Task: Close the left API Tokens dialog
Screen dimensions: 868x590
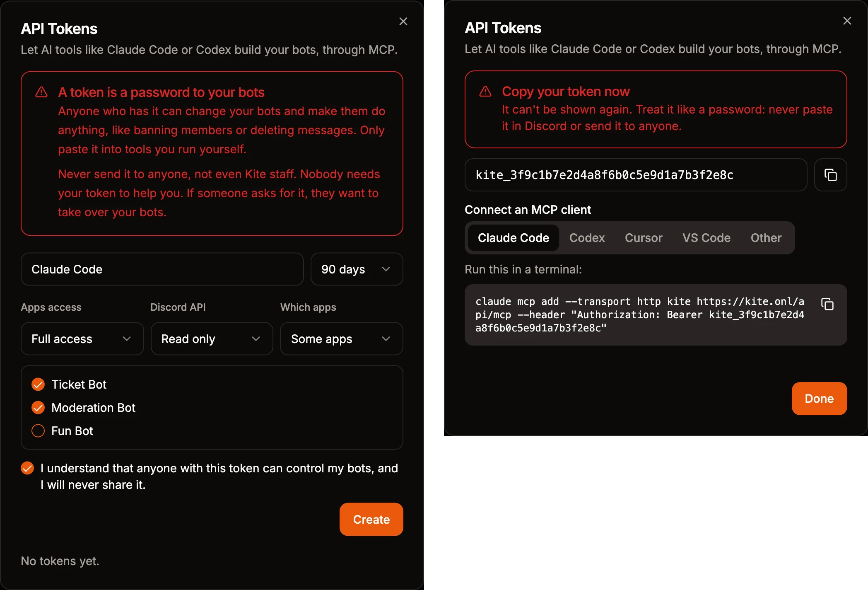Action: (x=403, y=22)
